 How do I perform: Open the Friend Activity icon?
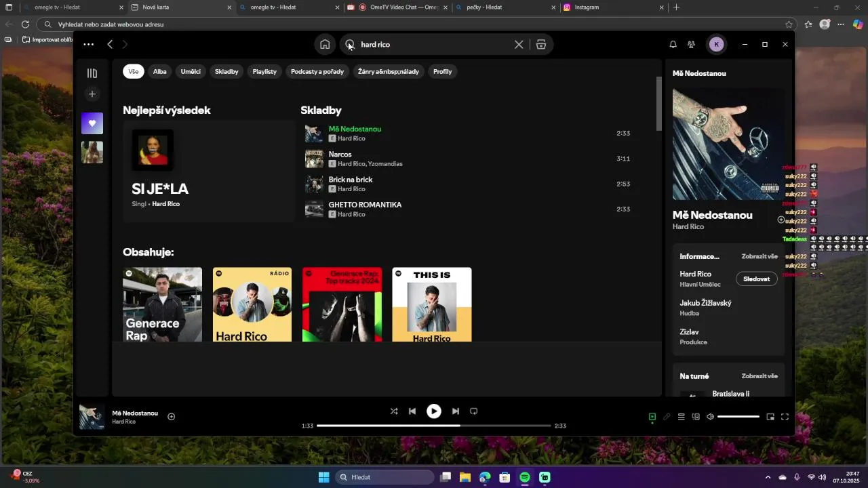coord(691,45)
